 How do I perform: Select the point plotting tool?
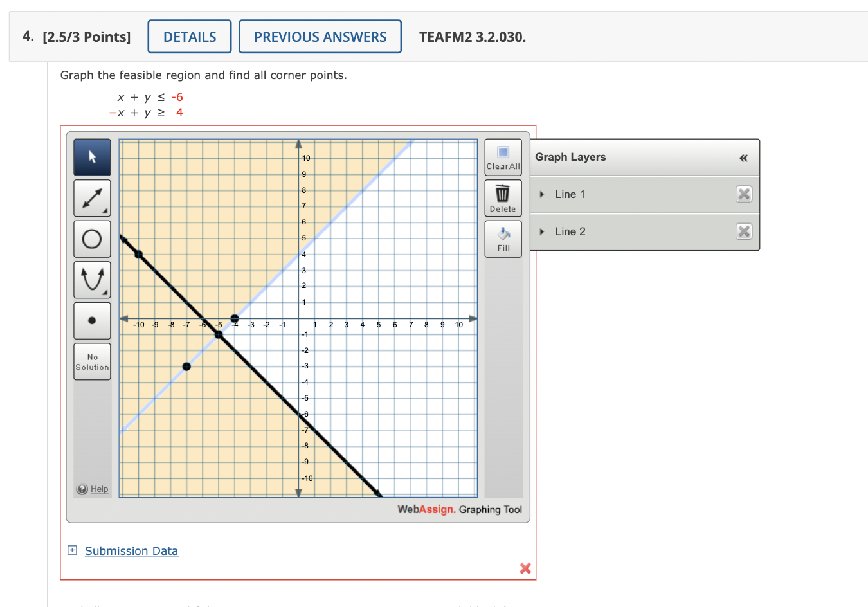pyautogui.click(x=92, y=320)
